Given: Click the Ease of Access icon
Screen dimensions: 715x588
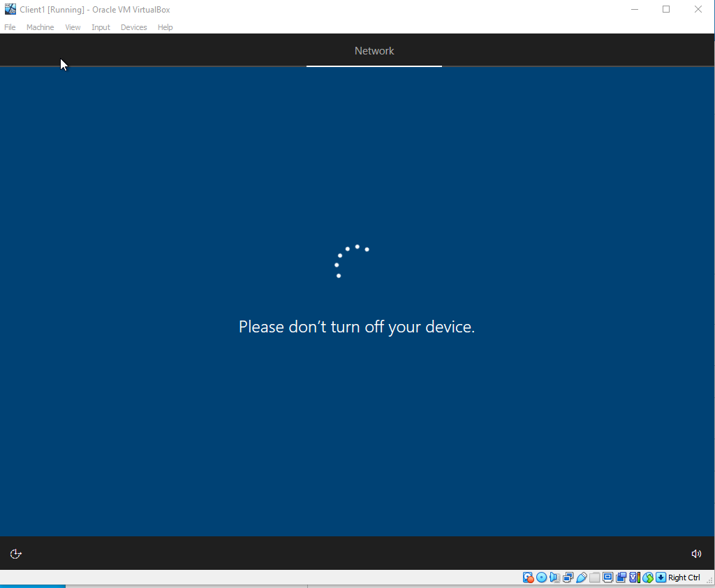Looking at the screenshot, I should (16, 554).
